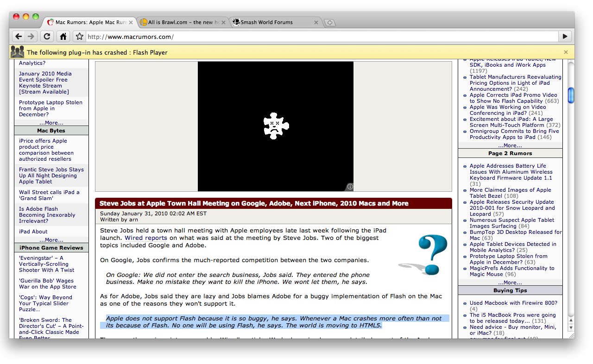Click the ...More... link above Mac Bytes
Screen dimensions: 593x364
pos(51,123)
